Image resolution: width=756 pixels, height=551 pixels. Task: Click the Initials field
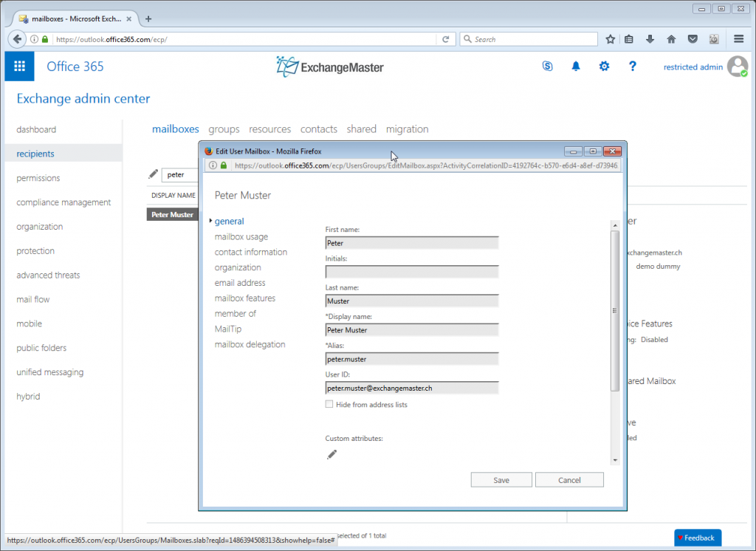412,272
